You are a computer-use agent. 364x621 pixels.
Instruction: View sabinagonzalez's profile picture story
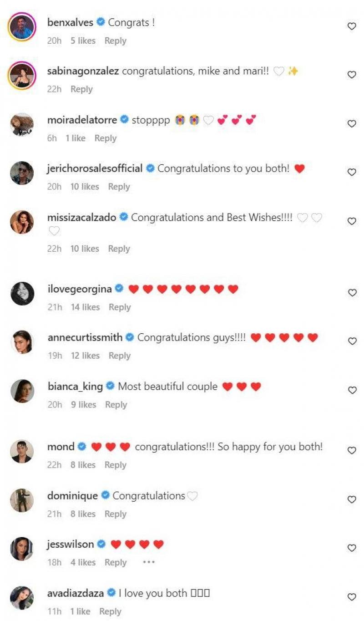22,75
